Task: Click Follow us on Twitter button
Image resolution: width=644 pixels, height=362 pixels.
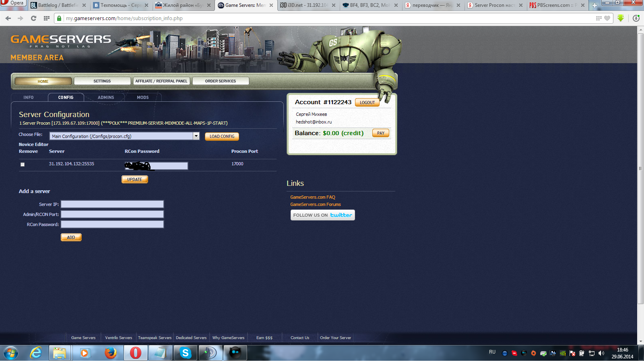Action: pyautogui.click(x=323, y=215)
